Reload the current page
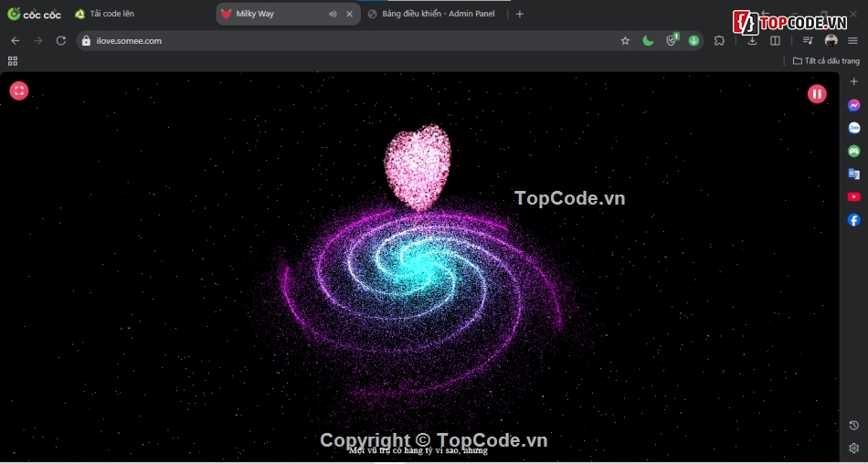Image resolution: width=868 pixels, height=464 pixels. [x=61, y=40]
